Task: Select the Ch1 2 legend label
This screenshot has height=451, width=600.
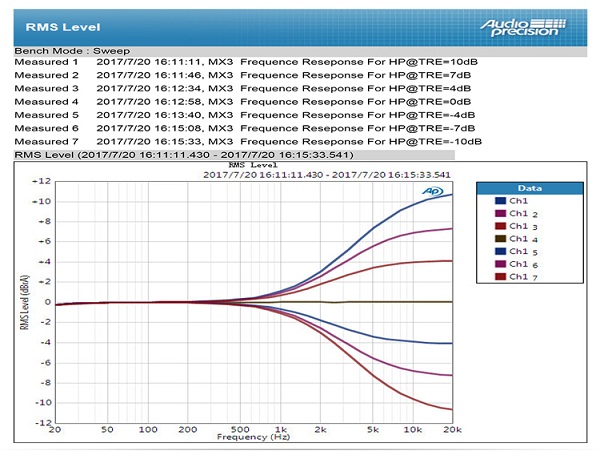Action: coord(523,214)
